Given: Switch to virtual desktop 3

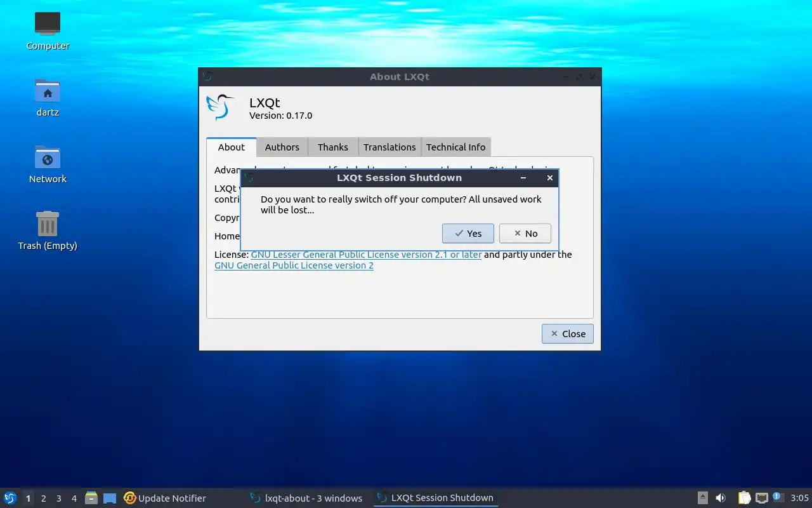Looking at the screenshot, I should click(58, 498).
